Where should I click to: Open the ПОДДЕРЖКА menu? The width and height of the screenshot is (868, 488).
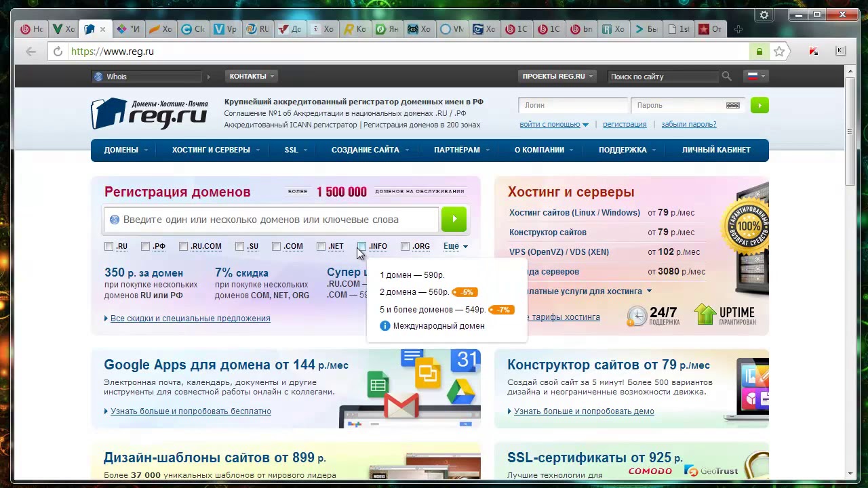[627, 150]
